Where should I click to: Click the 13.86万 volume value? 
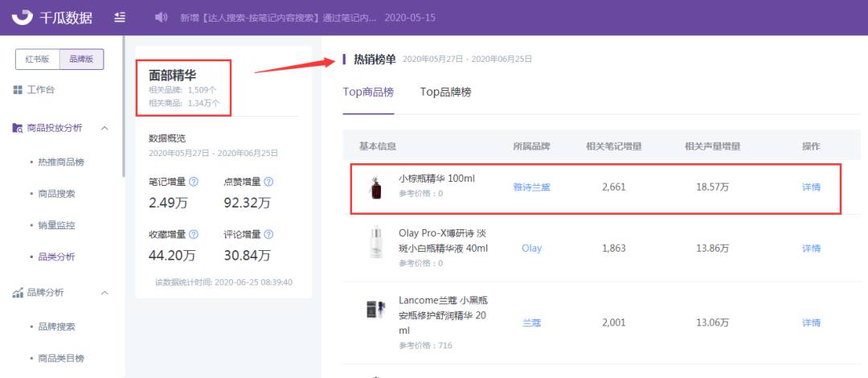pos(712,248)
